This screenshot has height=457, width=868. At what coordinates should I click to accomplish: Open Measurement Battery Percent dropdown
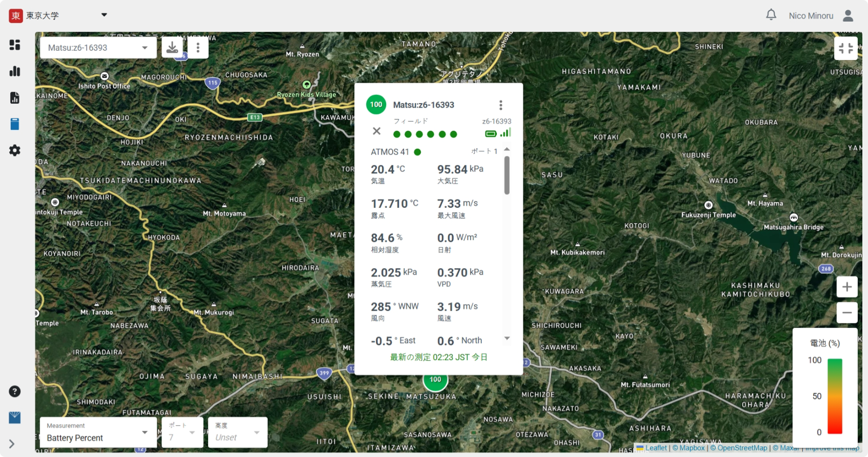click(98, 432)
